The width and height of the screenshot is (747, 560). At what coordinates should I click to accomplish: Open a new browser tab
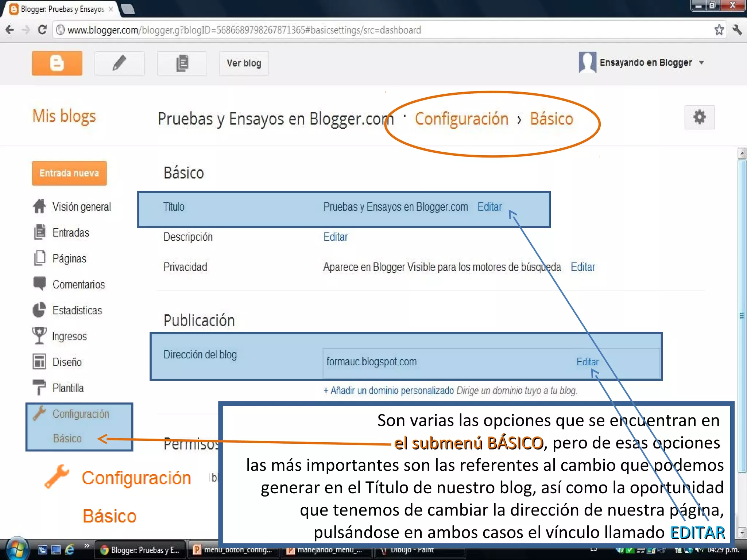pos(128,9)
